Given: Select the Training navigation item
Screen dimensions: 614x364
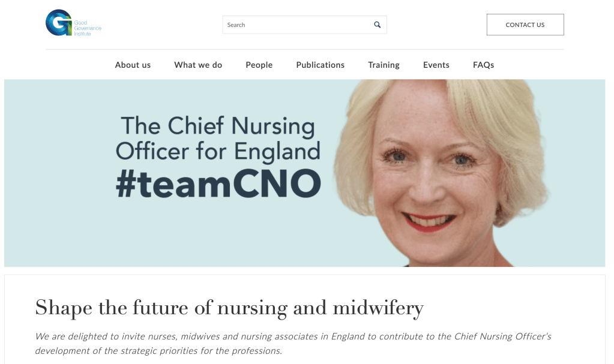Looking at the screenshot, I should (x=384, y=65).
